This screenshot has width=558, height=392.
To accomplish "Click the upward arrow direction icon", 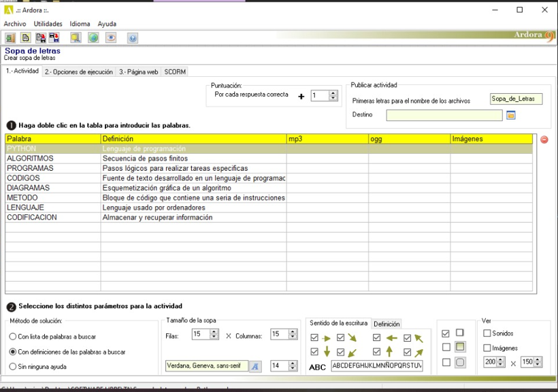I will (x=389, y=351).
